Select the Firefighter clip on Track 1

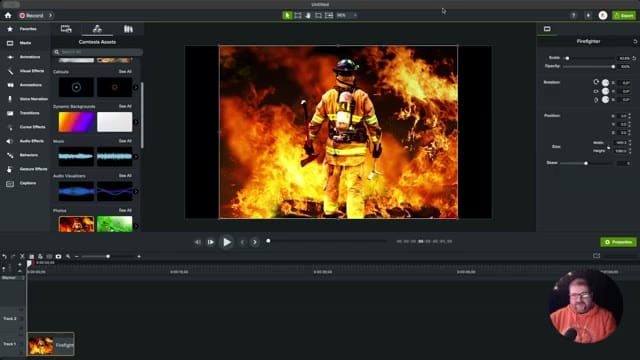51,344
